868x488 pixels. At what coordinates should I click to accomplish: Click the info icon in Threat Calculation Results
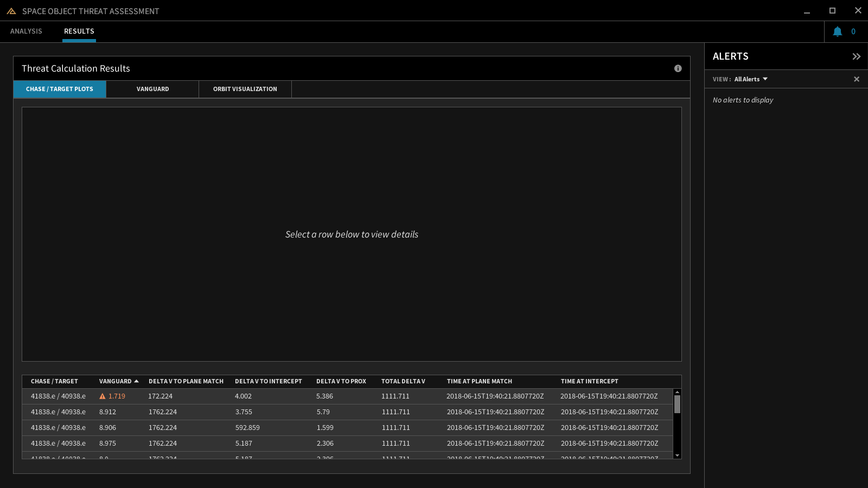[x=678, y=68]
